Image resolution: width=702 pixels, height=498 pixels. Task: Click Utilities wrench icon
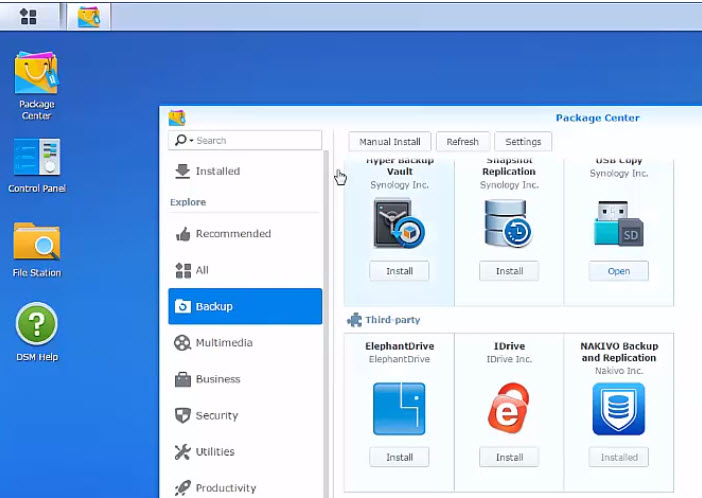182,452
